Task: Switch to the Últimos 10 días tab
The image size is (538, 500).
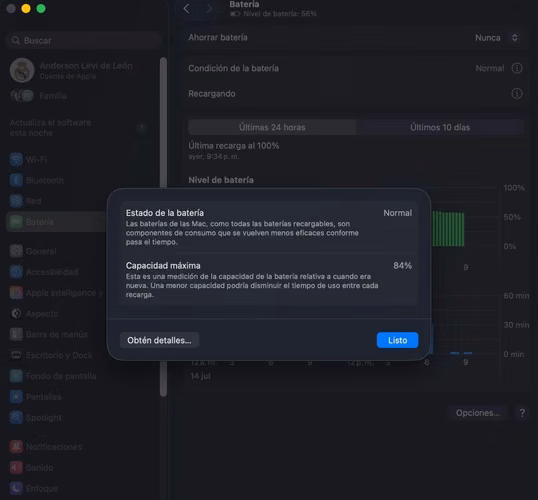Action: (440, 127)
